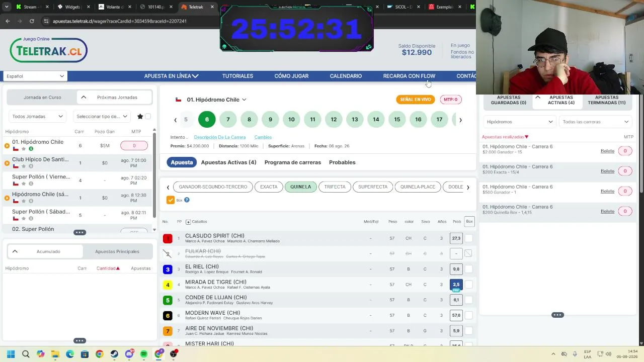644x362 pixels.
Task: Check the Box checkbox for Aire de Noviembre
Action: (x=469, y=331)
